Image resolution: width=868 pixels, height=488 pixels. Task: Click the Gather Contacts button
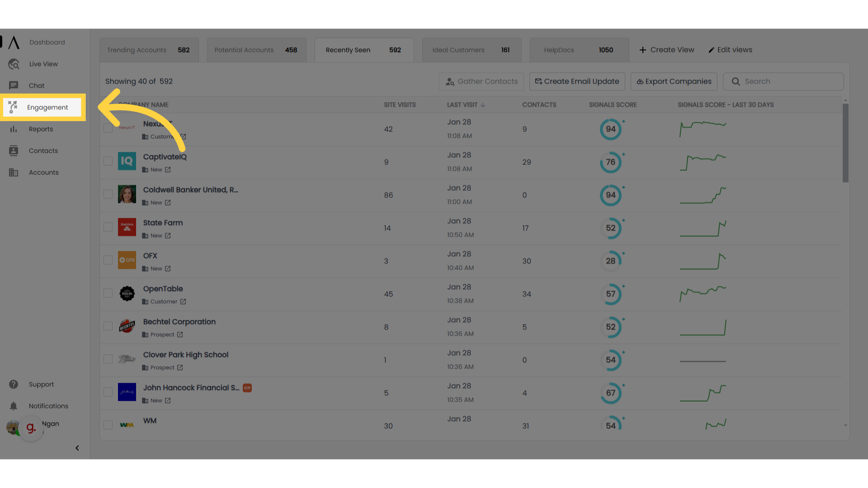coord(481,82)
